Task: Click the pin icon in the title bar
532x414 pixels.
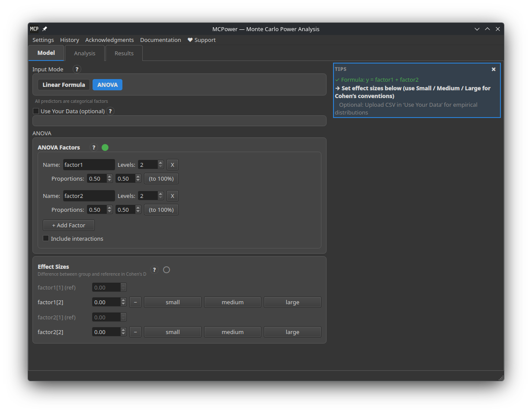Action: pos(45,29)
